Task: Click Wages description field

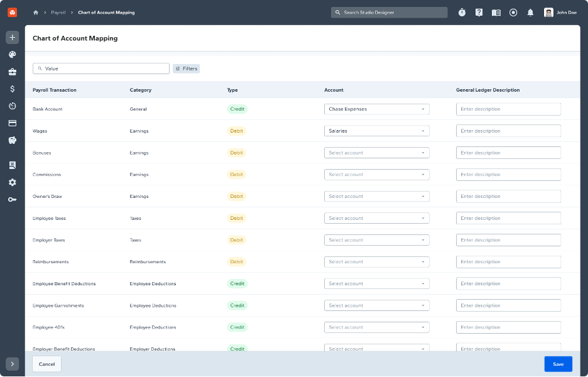Action: [508, 131]
